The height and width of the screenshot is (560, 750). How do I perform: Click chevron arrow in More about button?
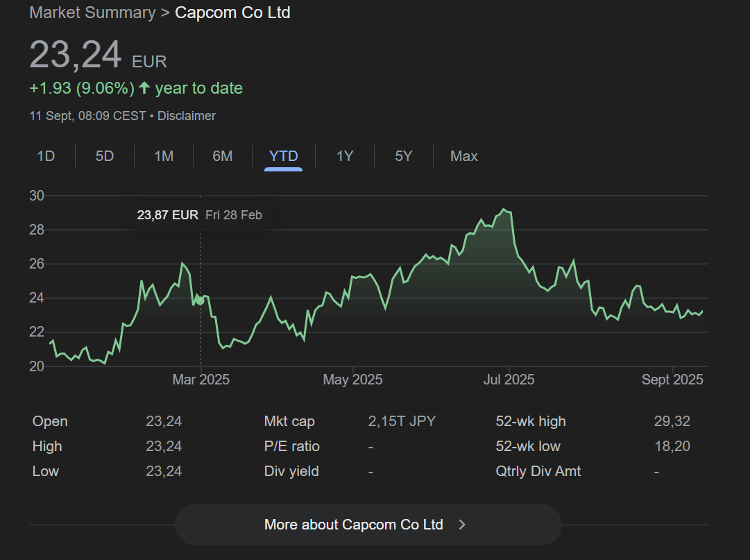(461, 525)
